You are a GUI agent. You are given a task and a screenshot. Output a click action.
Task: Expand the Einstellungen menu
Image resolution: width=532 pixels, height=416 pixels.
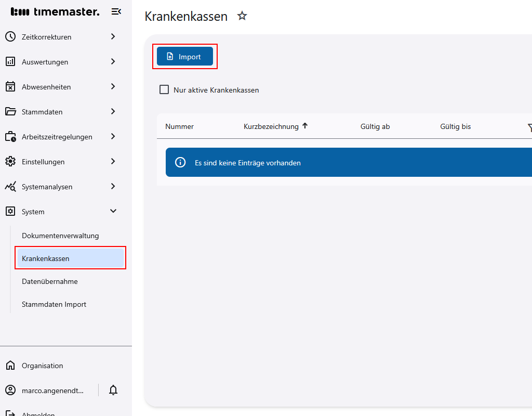113,161
